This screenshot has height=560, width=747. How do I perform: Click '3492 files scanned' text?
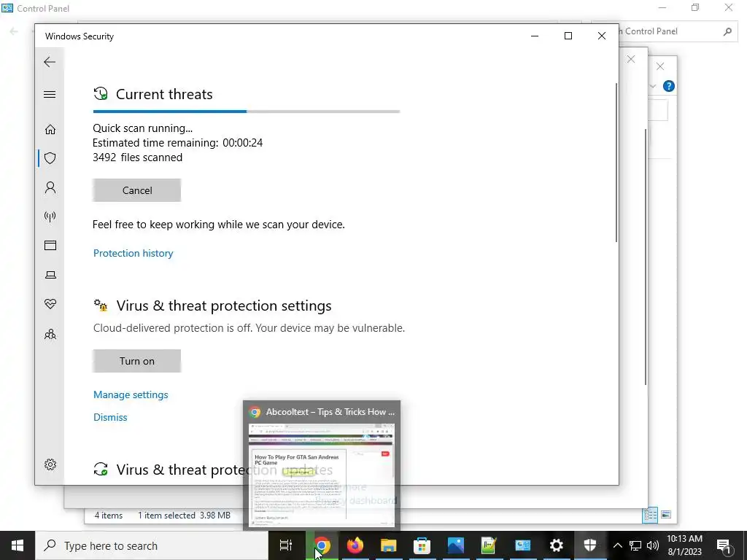137,157
